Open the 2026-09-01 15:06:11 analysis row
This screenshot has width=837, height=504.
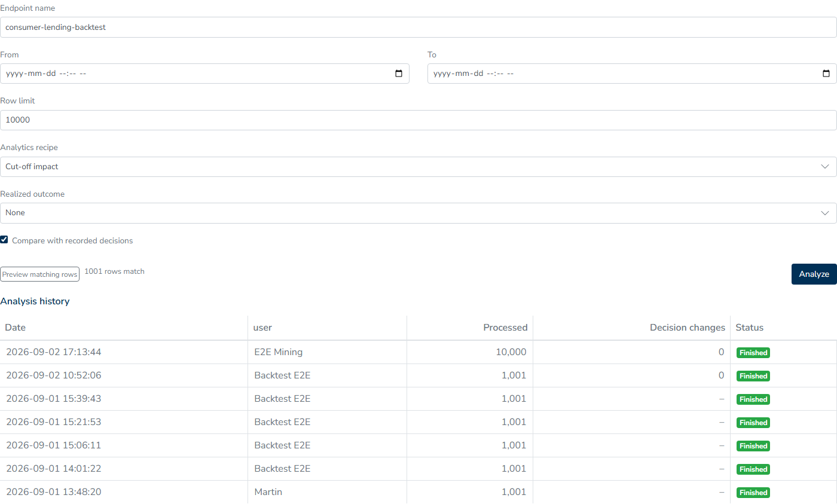(418, 445)
